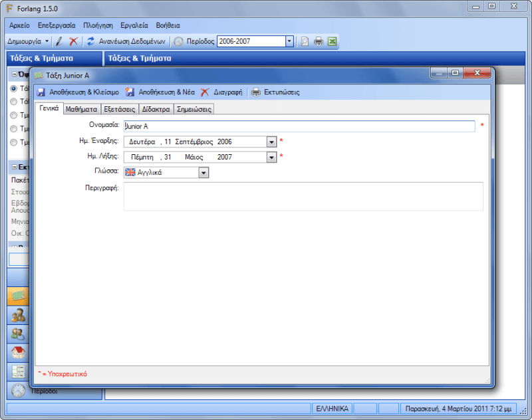Select the second radio button in left panel

(13, 102)
